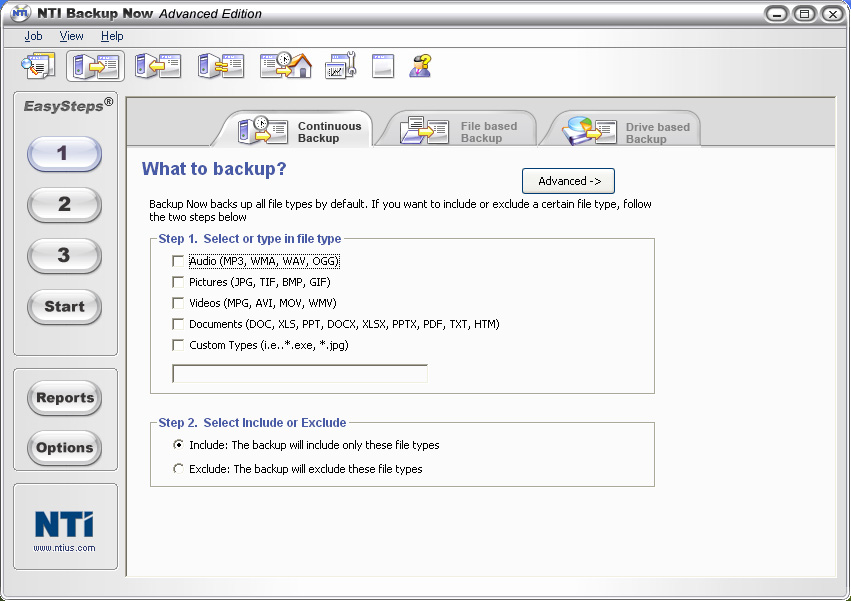851x601 pixels.
Task: Open the Help menu
Action: click(112, 36)
